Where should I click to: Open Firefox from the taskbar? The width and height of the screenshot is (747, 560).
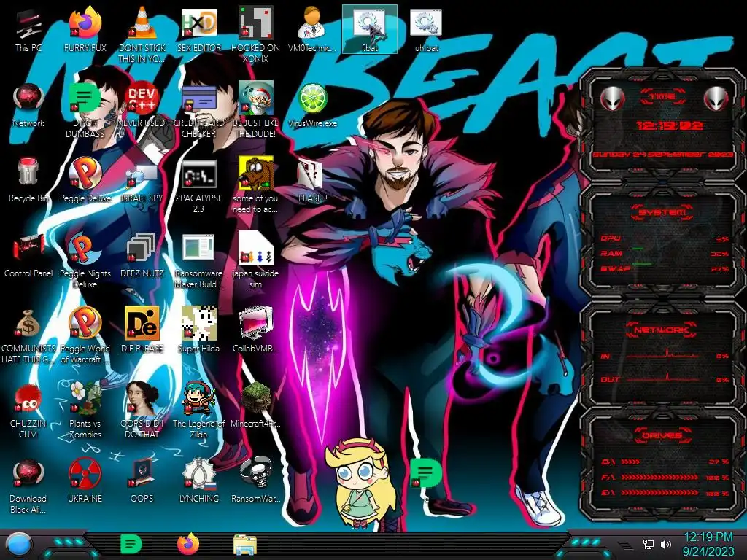(x=188, y=544)
